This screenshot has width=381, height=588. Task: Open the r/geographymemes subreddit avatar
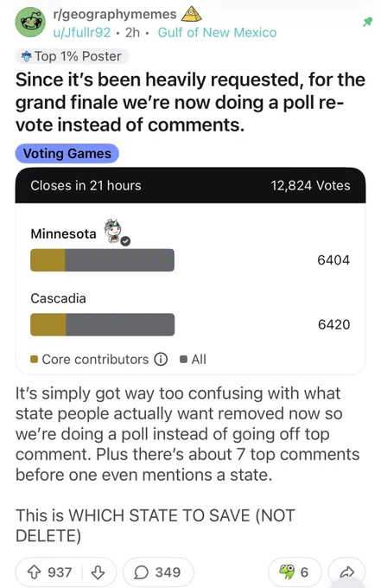point(30,22)
